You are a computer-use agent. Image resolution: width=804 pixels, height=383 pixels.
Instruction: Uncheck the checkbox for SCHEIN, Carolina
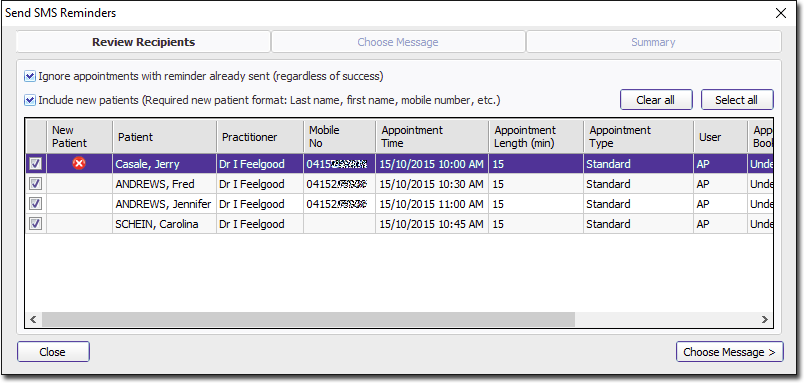(x=35, y=224)
